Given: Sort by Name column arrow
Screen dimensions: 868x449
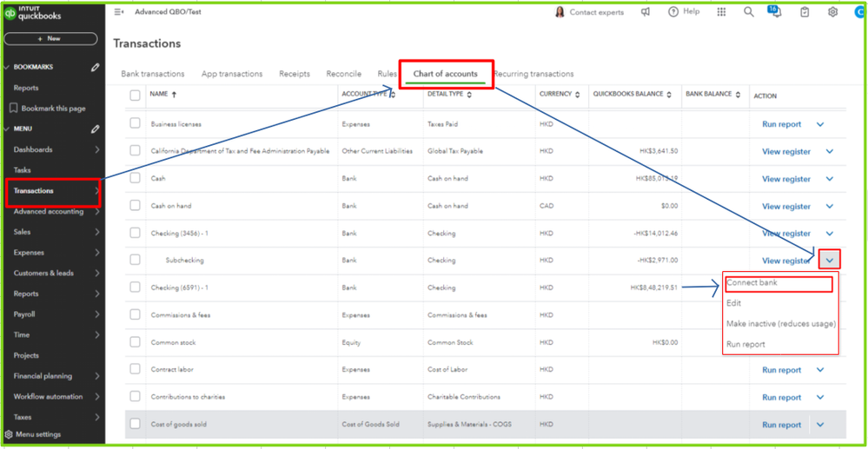Looking at the screenshot, I should [175, 96].
